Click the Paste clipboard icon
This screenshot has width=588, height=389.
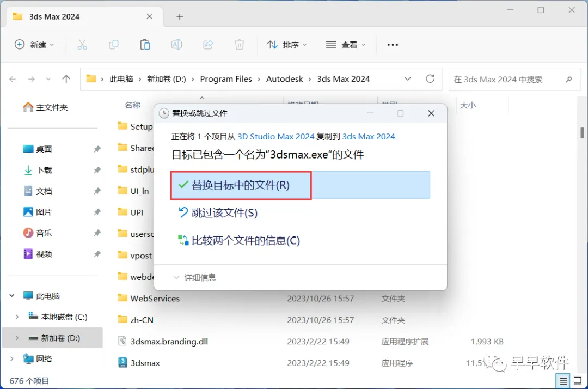coord(145,45)
